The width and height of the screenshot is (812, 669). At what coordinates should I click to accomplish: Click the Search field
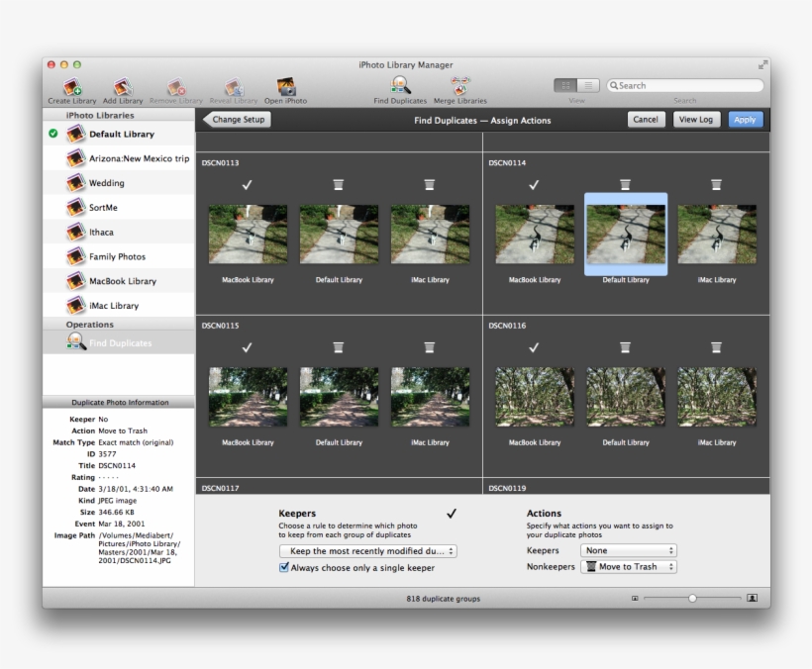pyautogui.click(x=685, y=85)
